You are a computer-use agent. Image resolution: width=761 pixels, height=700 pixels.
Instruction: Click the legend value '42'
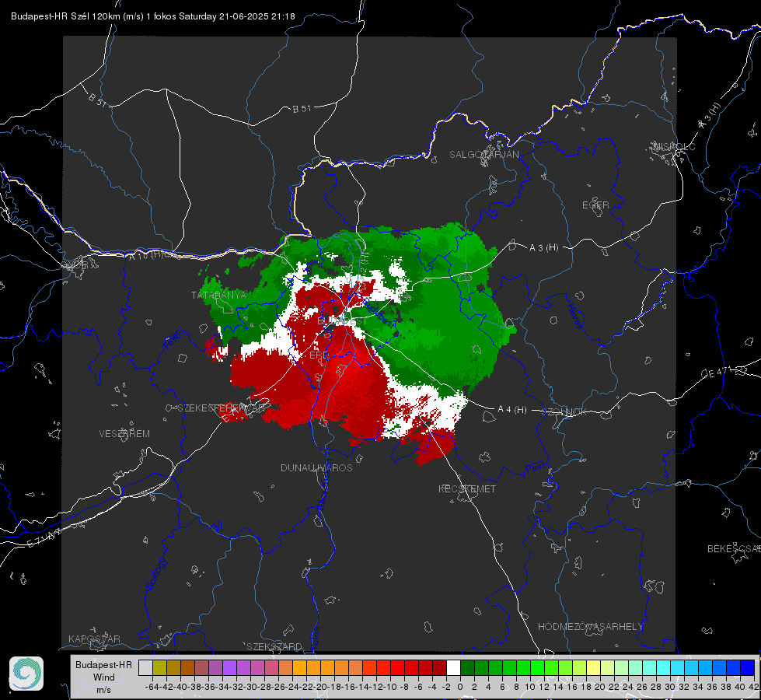[x=754, y=687]
